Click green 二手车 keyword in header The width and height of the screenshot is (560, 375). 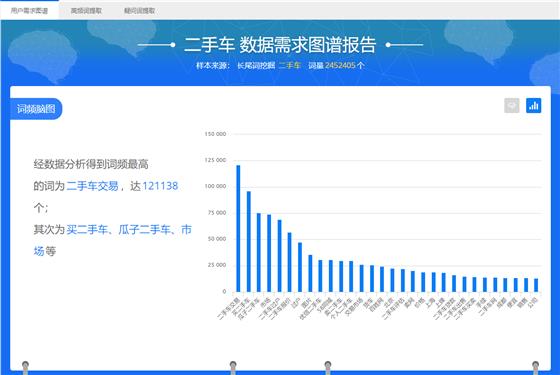pyautogui.click(x=290, y=65)
